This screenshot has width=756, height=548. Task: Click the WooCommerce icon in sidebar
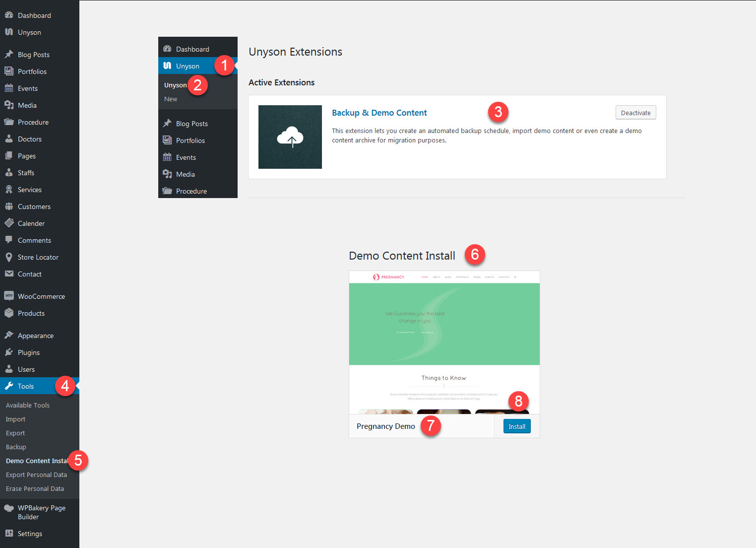[9, 296]
